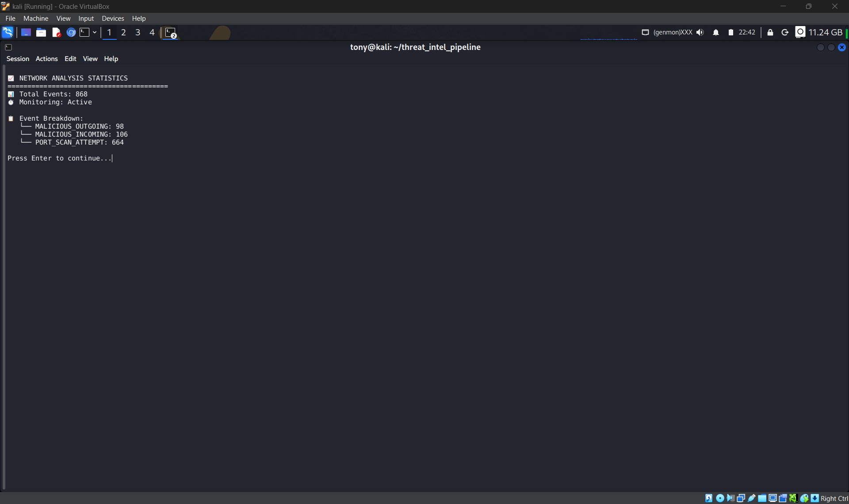Open VirtualBox File menu
This screenshot has height=504, width=849.
pyautogui.click(x=11, y=18)
